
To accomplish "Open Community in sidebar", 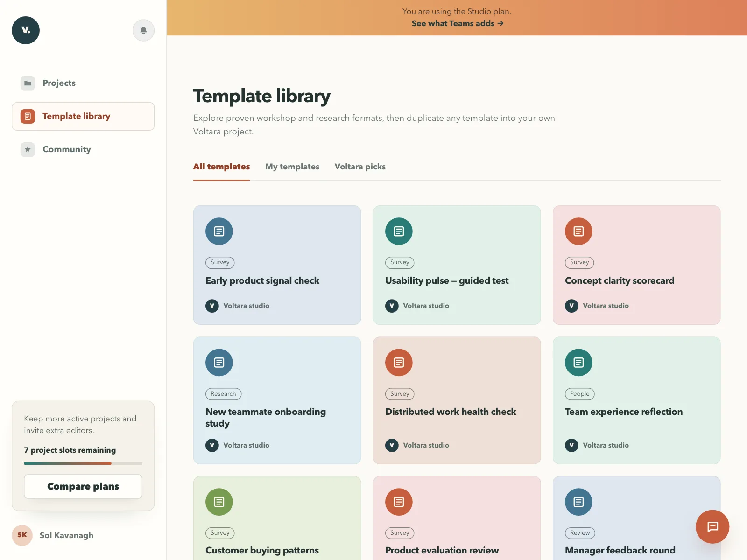I will (83, 149).
